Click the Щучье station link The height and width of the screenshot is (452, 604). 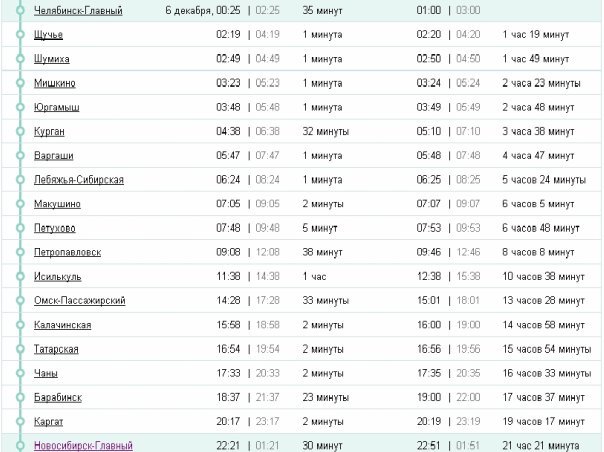click(x=50, y=35)
